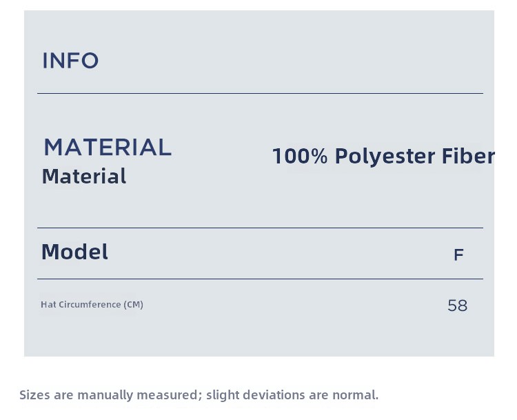Click the divider line above Model
Image resolution: width=517 pixels, height=420 pixels.
tap(260, 228)
